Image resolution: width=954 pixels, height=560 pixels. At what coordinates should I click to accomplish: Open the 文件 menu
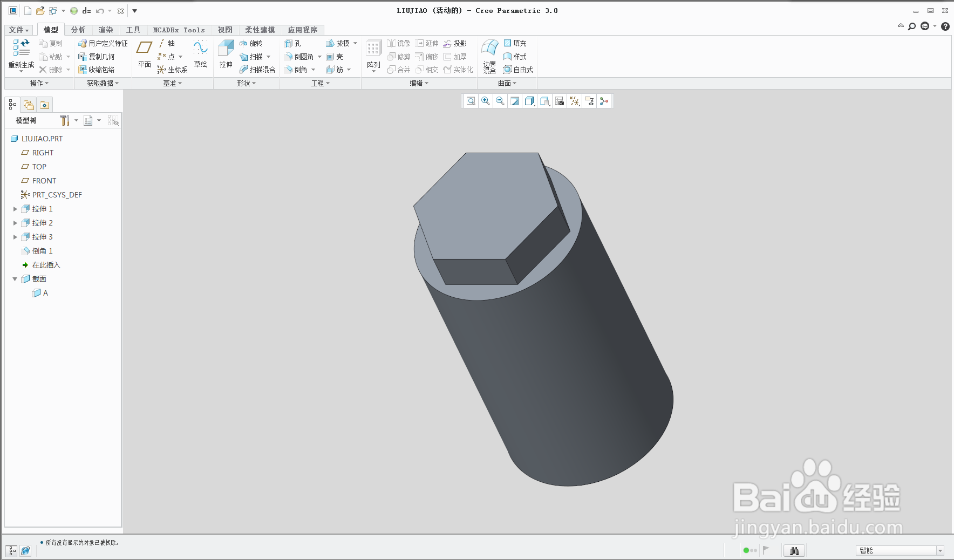pos(19,30)
